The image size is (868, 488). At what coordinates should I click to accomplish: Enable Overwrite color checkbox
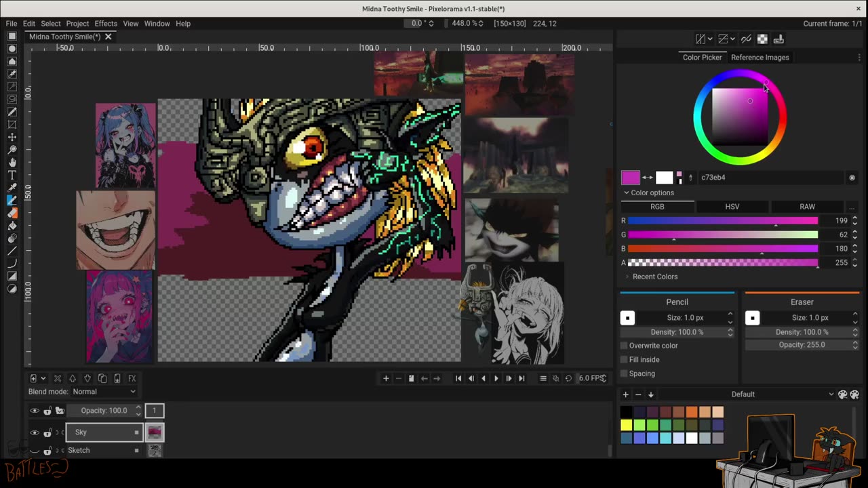point(624,346)
